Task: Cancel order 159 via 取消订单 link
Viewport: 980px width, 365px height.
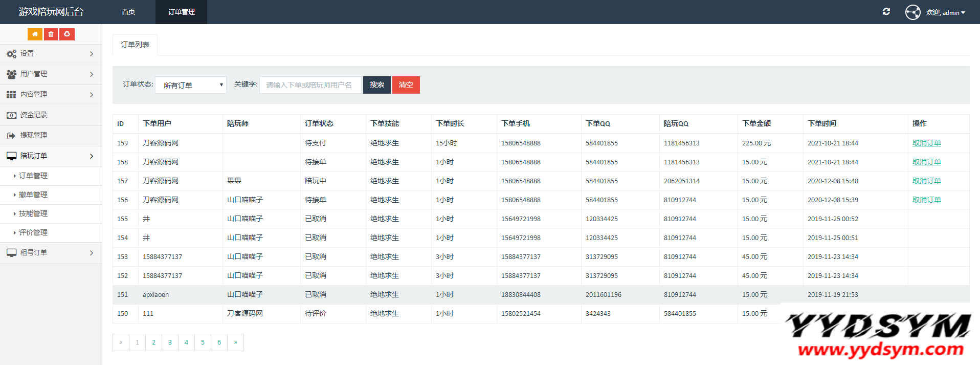Action: [926, 143]
